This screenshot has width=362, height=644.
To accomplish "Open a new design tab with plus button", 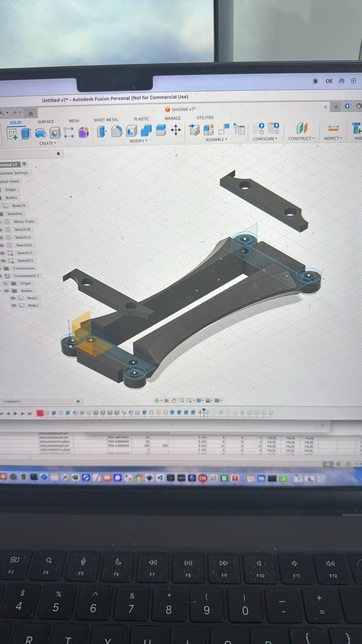I will pyautogui.click(x=336, y=107).
